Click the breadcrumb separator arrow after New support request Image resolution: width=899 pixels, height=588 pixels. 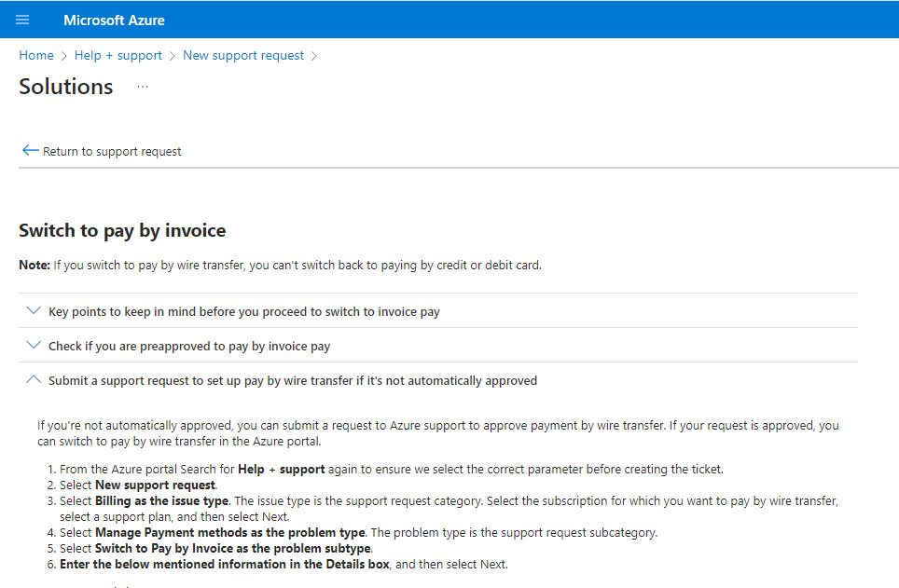(x=314, y=55)
